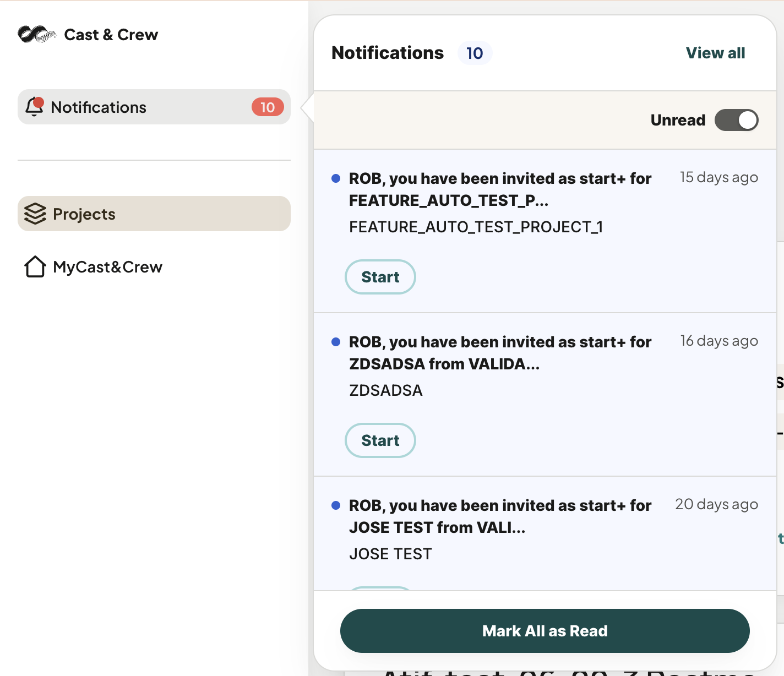
Task: Click the unread dot on ZDSADSA notification
Action: (336, 342)
